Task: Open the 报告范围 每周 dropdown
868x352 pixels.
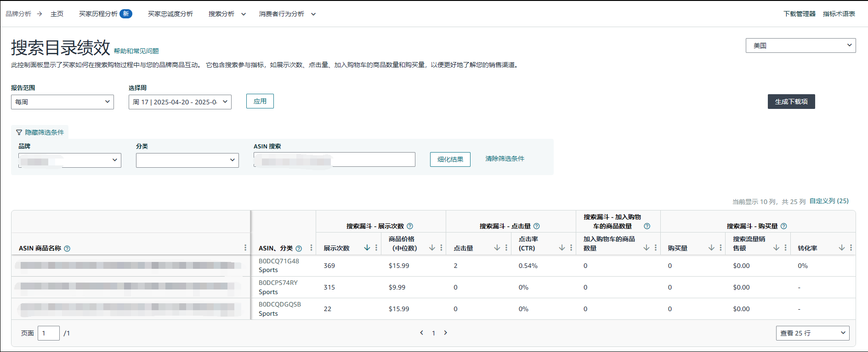Action: point(62,102)
